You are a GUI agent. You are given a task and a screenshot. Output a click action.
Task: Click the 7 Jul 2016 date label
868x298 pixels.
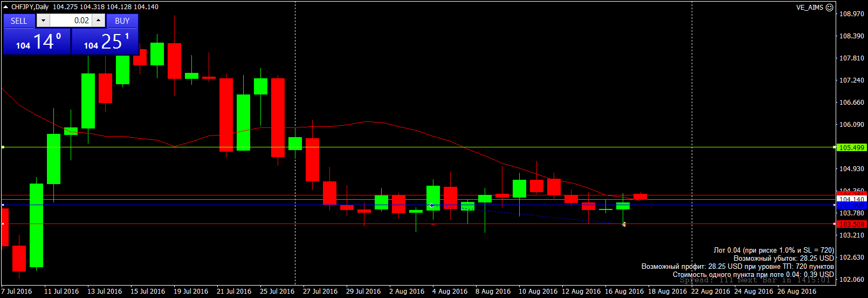(17, 291)
